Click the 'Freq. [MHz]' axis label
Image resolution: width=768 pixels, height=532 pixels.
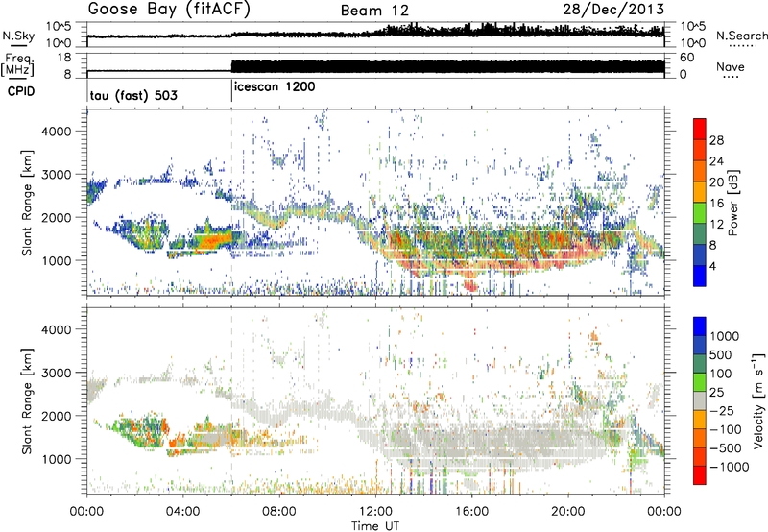point(18,65)
